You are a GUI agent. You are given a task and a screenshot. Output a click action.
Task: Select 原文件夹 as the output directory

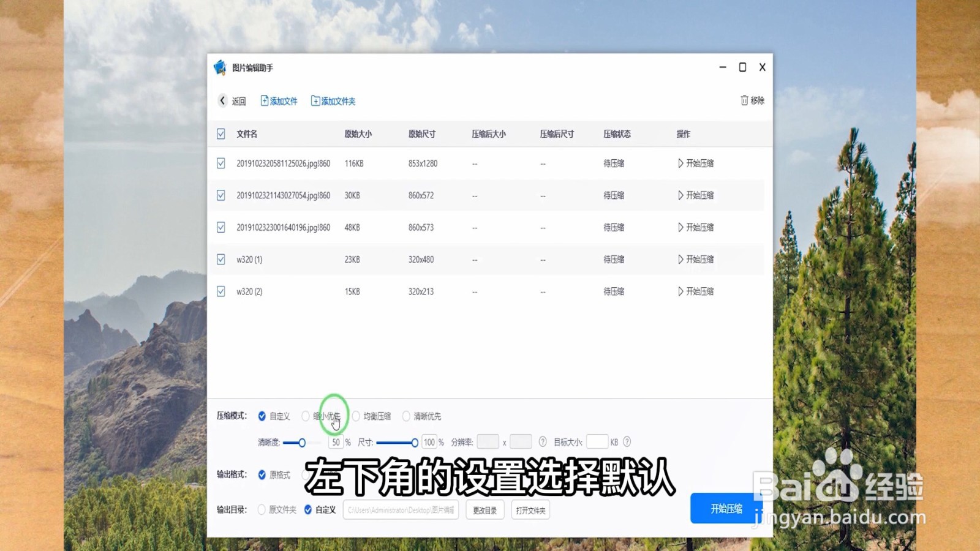pos(261,509)
